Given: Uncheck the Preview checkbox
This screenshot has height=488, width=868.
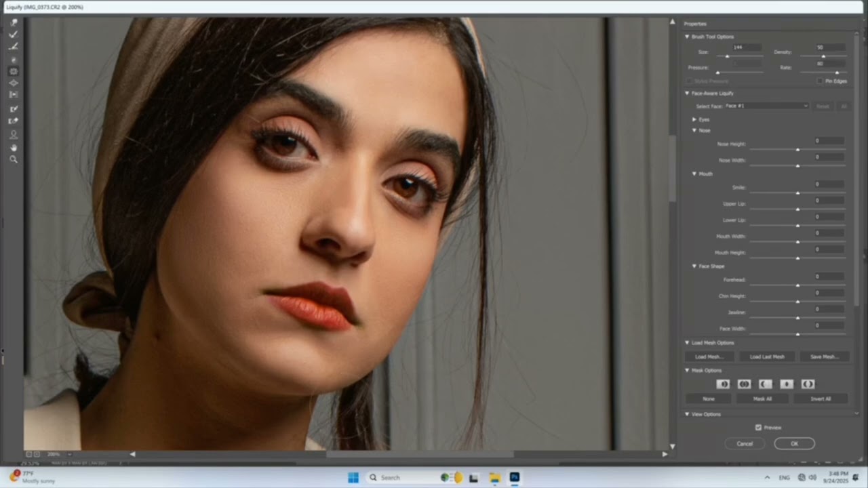Looking at the screenshot, I should coord(758,427).
